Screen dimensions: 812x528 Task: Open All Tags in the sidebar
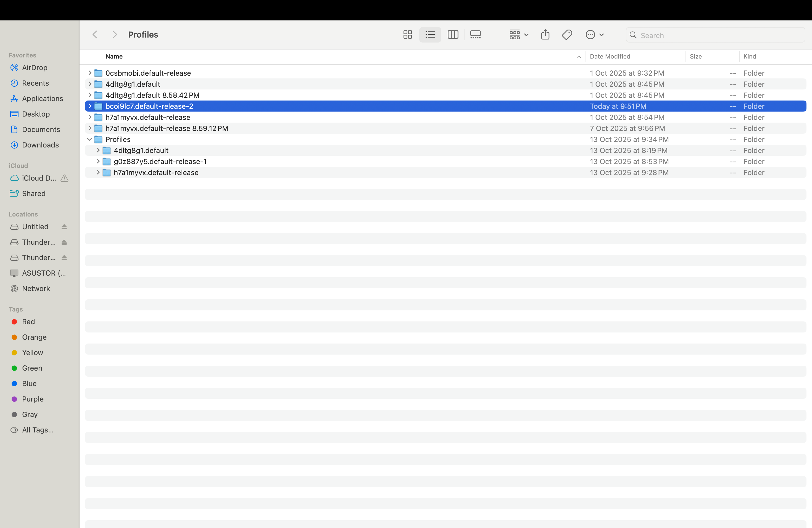[38, 430]
